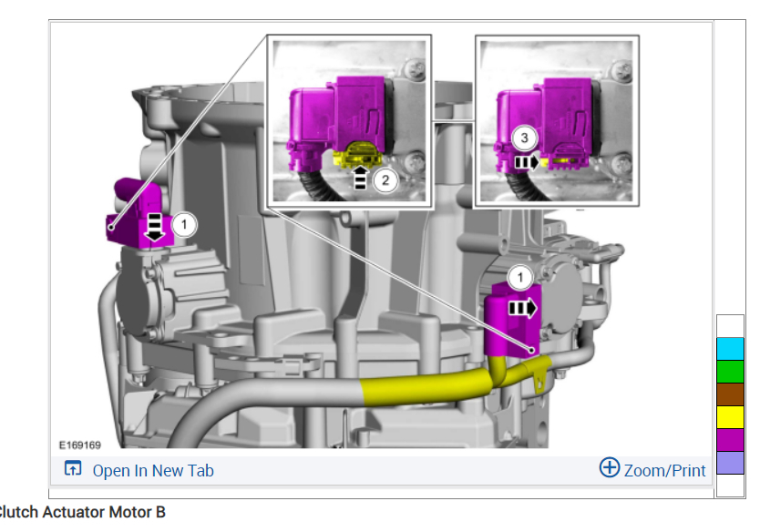Viewport: 760px width, 532px height.
Task: Click callout 1 on left connector
Action: (184, 225)
